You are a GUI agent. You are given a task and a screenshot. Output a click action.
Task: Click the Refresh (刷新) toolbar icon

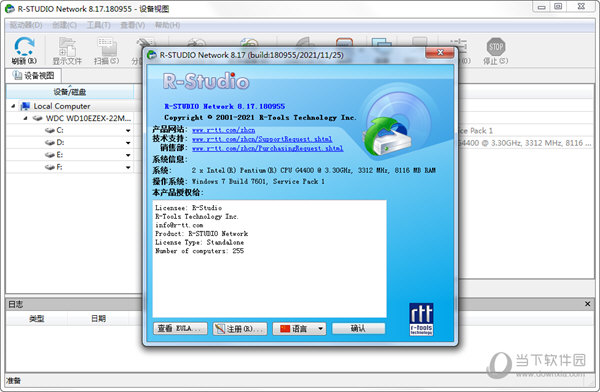pyautogui.click(x=24, y=47)
